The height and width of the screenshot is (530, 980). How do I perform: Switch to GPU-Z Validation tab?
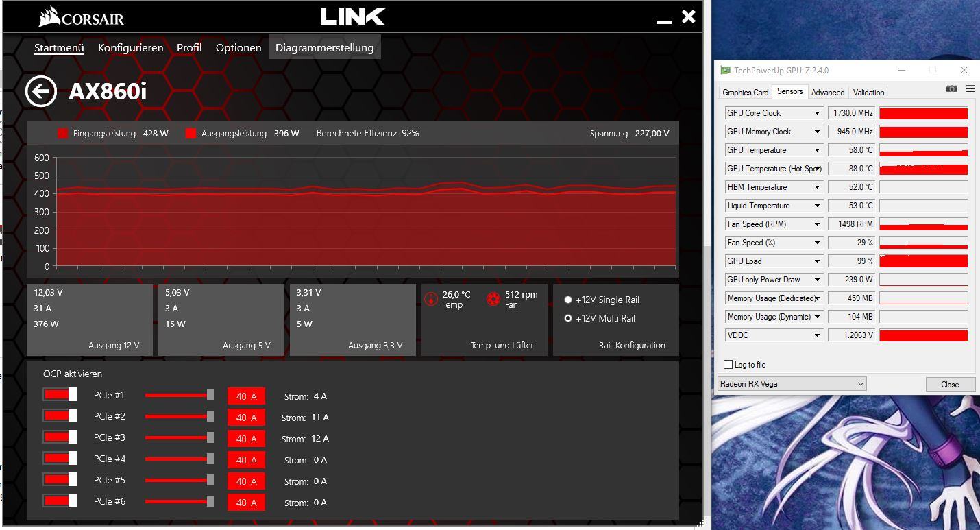[x=868, y=92]
